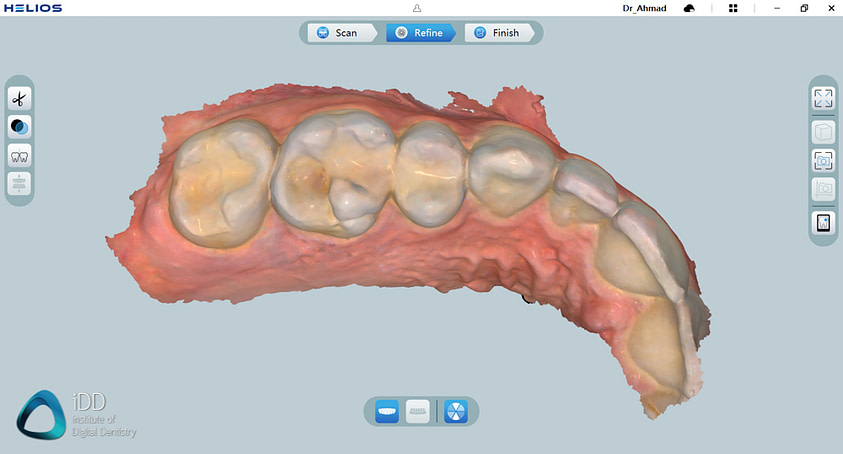This screenshot has width=843, height=454.
Task: Open the four-squares grid menu
Action: tap(733, 8)
